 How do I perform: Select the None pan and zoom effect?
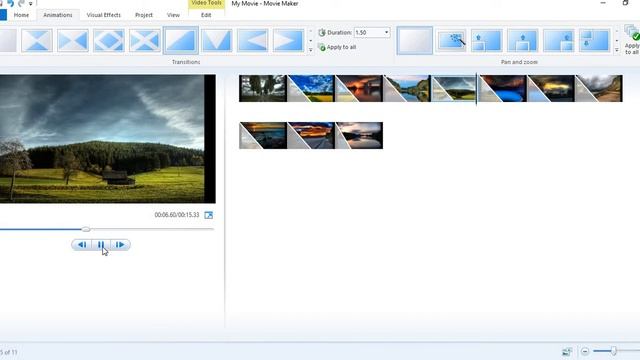pos(414,40)
